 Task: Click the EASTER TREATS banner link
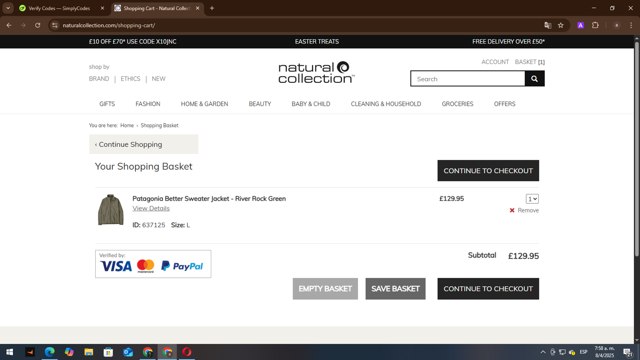[x=317, y=42]
